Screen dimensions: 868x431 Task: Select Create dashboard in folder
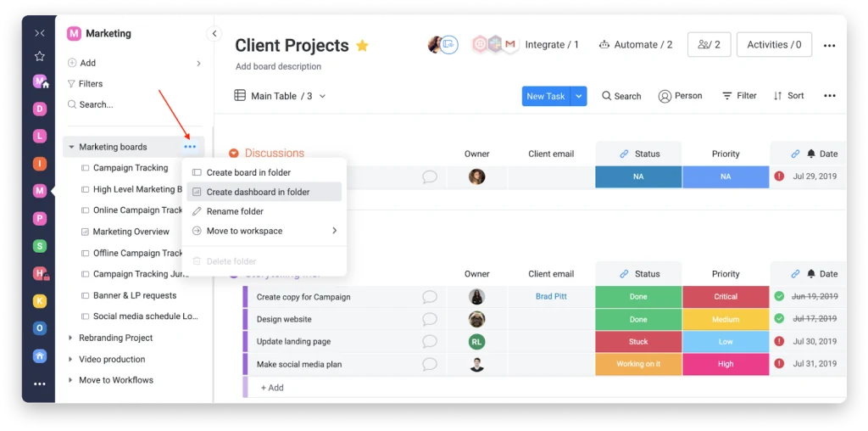[x=264, y=193]
